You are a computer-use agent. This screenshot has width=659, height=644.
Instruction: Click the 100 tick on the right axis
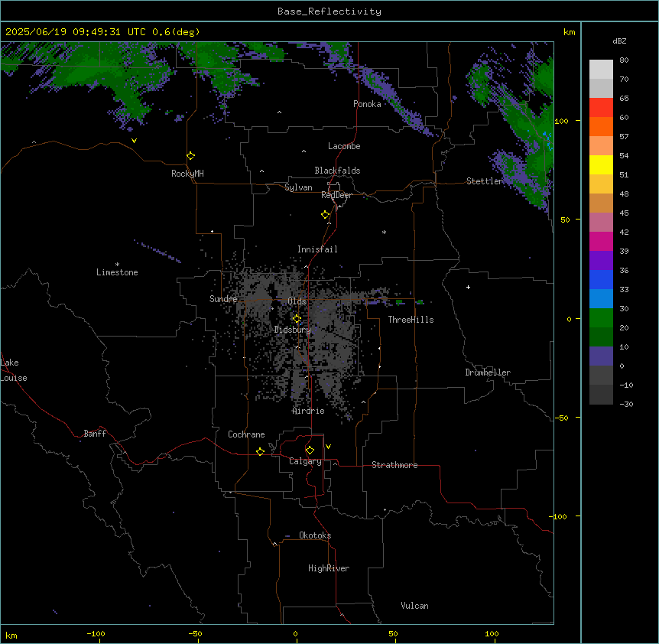click(561, 121)
